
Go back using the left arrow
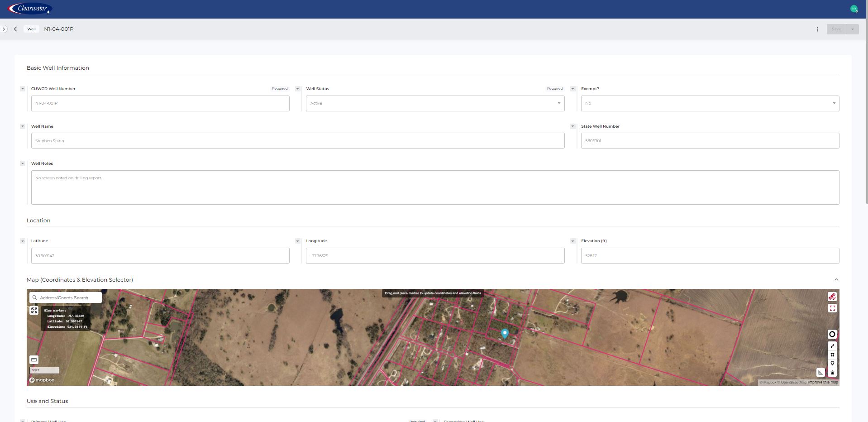(x=15, y=29)
